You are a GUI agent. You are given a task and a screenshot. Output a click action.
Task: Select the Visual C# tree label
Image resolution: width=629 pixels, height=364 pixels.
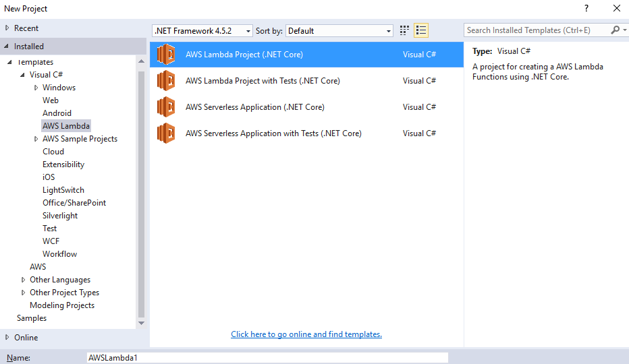(46, 75)
